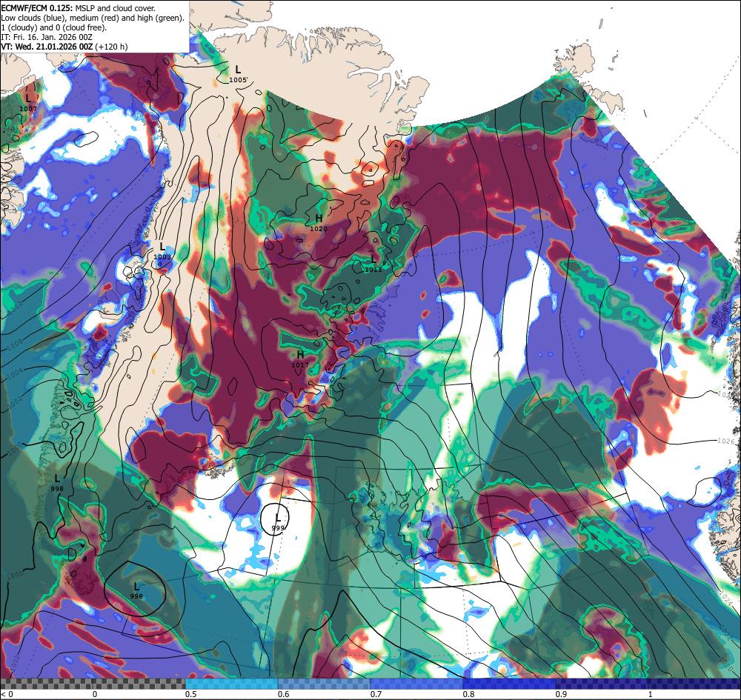Click the initialization time 'IT: Fri. 16. Jan. 2026 00Z'
This screenshot has width=741, height=700.
(46, 37)
